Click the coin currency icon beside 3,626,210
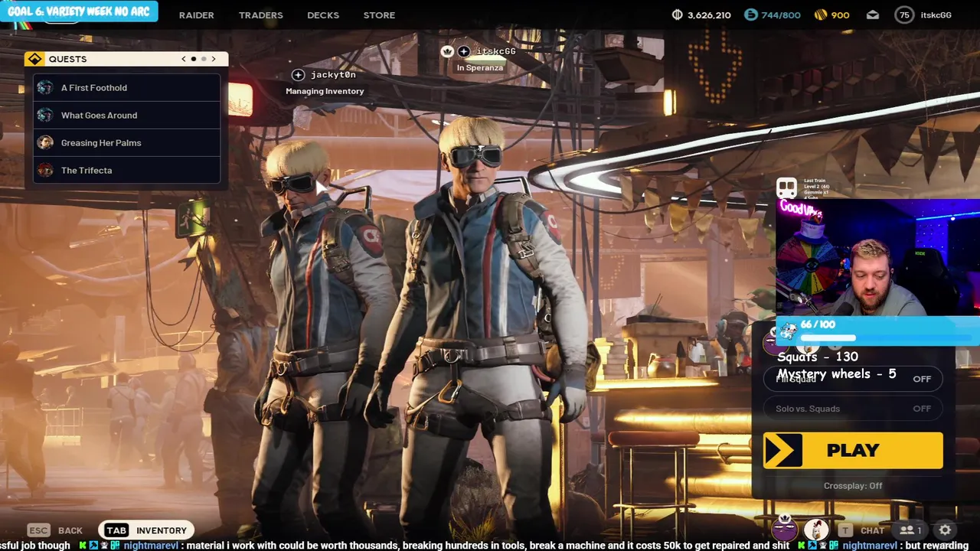The image size is (980, 551). pyautogui.click(x=677, y=15)
